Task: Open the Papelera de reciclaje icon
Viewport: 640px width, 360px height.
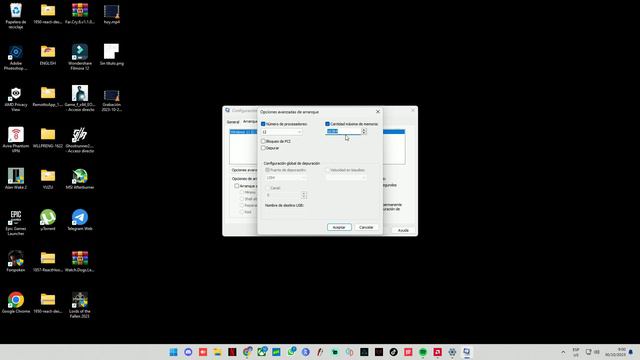Action: pos(16,16)
